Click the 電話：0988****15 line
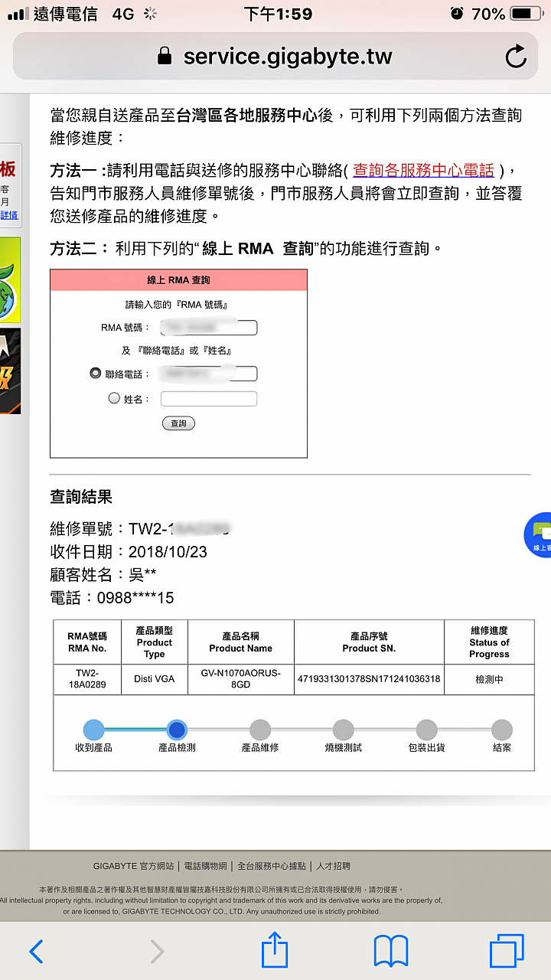The height and width of the screenshot is (980, 551). (x=112, y=598)
